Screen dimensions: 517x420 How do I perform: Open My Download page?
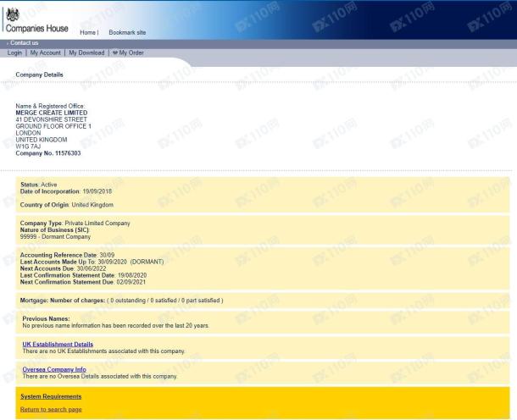[86, 52]
